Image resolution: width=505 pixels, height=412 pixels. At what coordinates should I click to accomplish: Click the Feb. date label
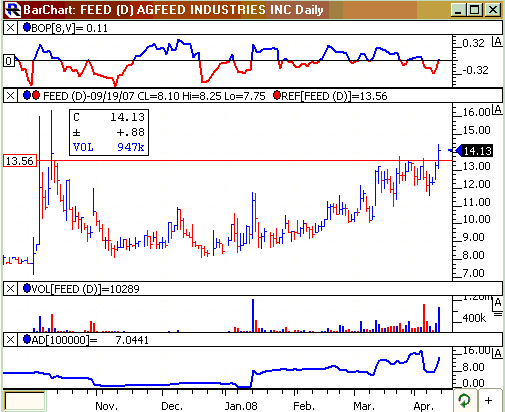pyautogui.click(x=304, y=406)
